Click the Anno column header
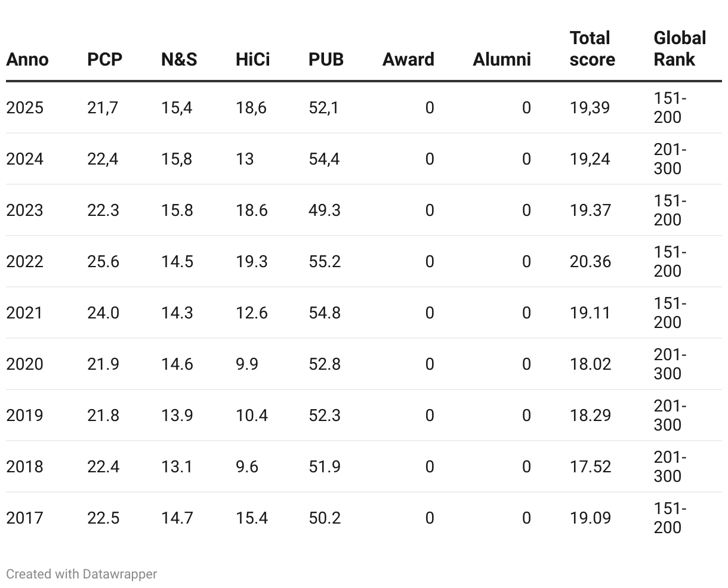This screenshot has width=728, height=588. click(x=27, y=59)
